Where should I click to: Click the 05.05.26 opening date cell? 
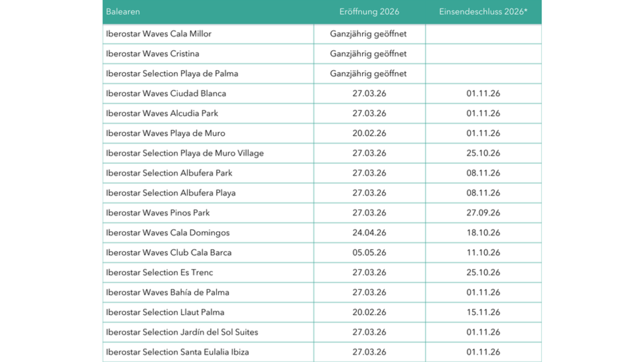click(369, 253)
